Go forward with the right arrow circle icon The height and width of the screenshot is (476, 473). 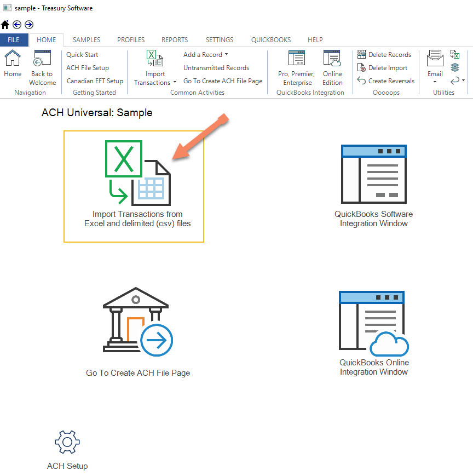[x=29, y=25]
